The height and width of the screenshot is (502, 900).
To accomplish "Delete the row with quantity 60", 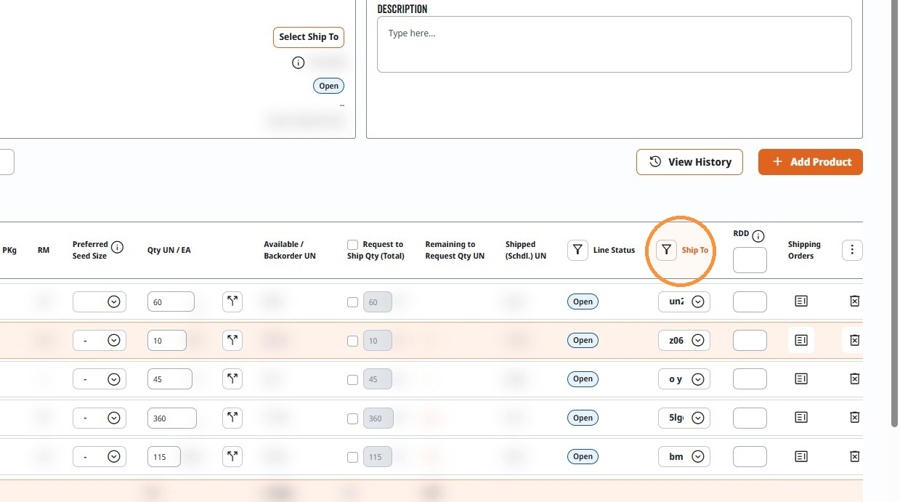I will (854, 301).
